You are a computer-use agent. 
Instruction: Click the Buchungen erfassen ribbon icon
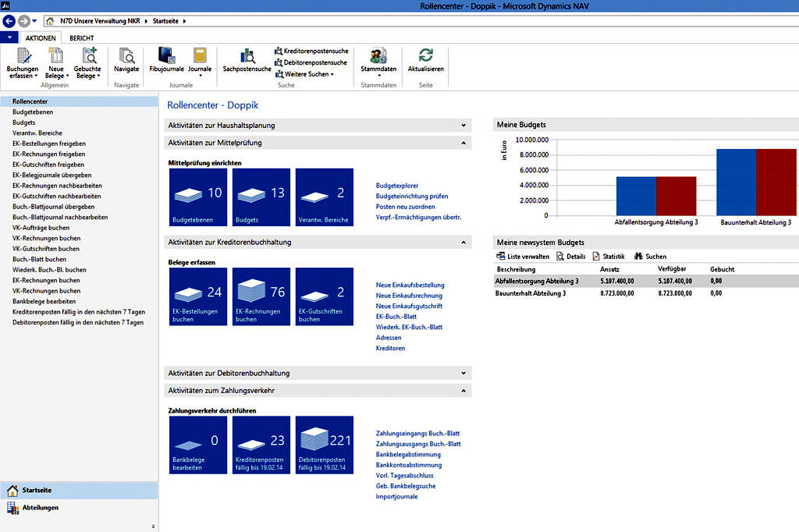coord(23,57)
